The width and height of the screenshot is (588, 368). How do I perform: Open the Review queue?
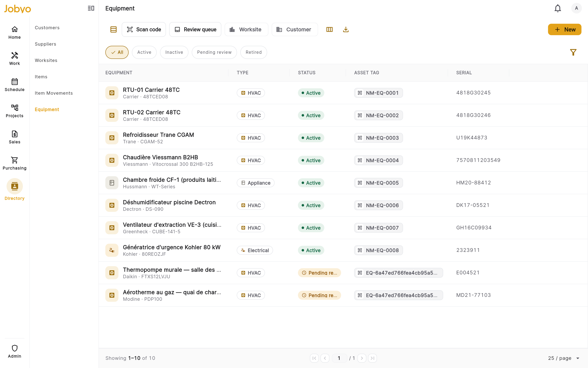click(195, 29)
